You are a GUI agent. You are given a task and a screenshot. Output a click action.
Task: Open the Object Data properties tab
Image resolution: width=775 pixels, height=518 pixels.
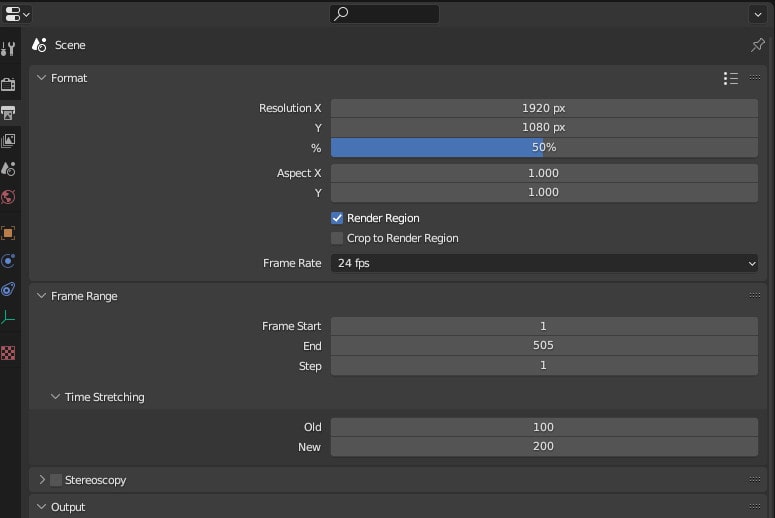[8, 317]
